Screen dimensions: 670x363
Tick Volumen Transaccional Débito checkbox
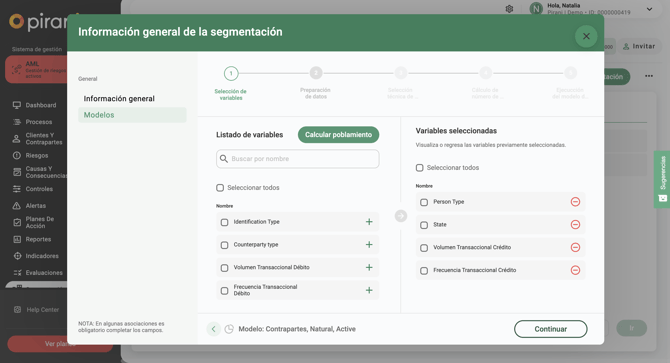(x=224, y=268)
